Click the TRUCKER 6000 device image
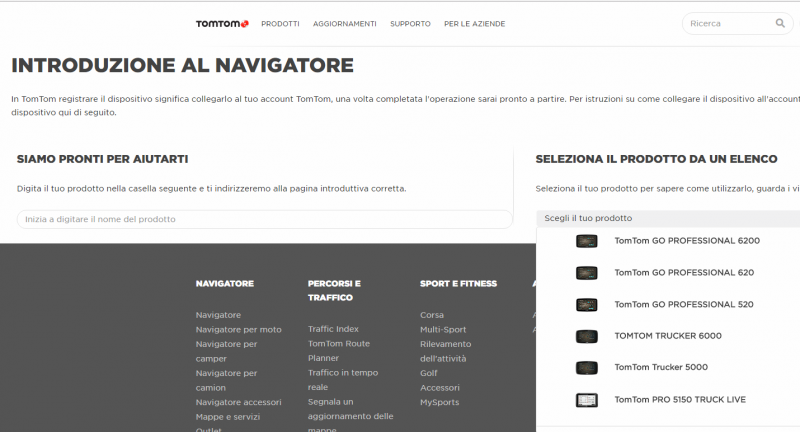Image resolution: width=800 pixels, height=432 pixels. click(586, 336)
